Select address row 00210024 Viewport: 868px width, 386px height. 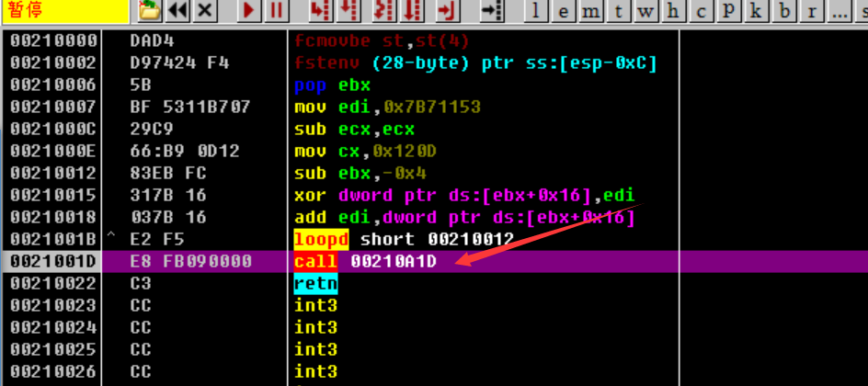53,327
